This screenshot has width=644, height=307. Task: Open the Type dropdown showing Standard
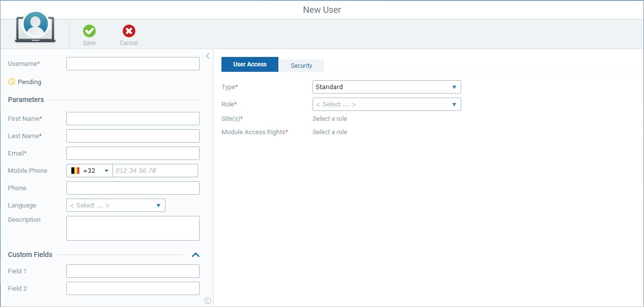[x=386, y=87]
